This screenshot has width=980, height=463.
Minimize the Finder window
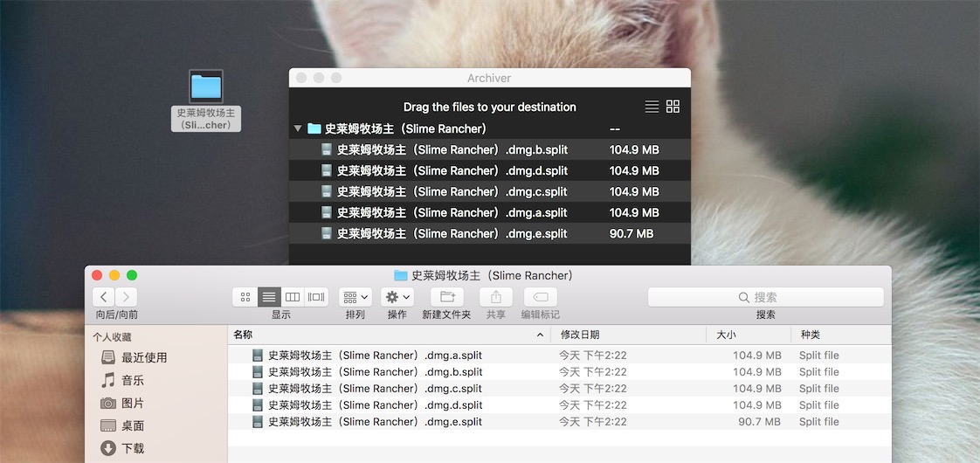114,275
